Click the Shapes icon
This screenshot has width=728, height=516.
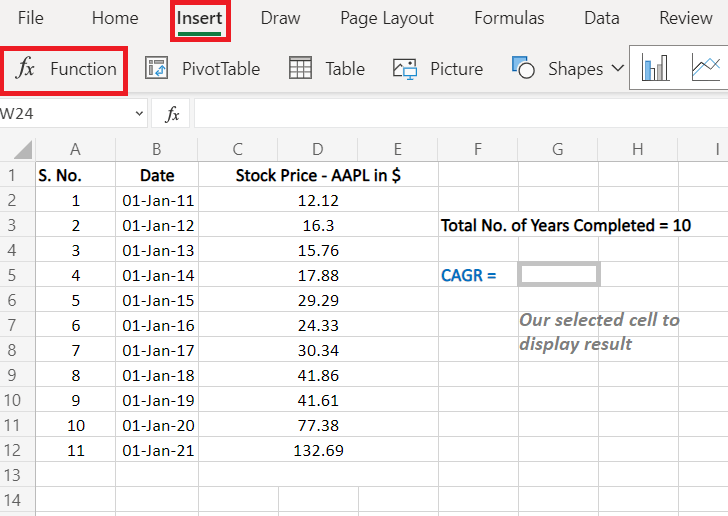(523, 69)
